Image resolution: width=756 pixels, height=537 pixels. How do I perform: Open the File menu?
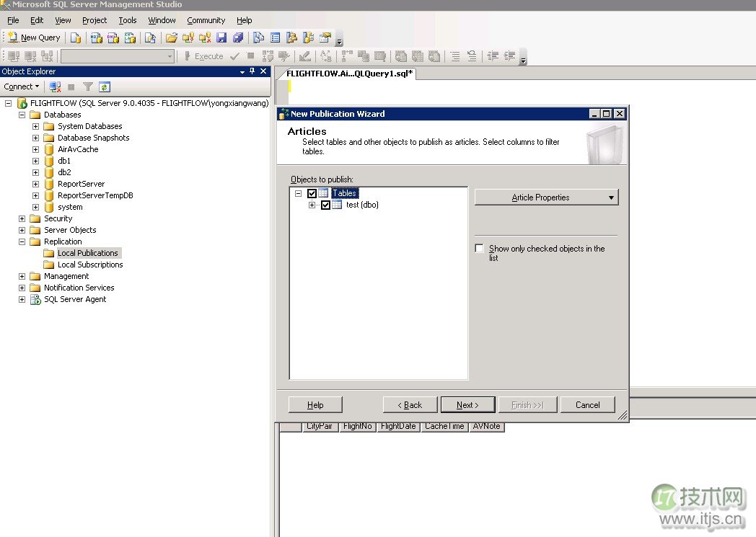pos(13,20)
